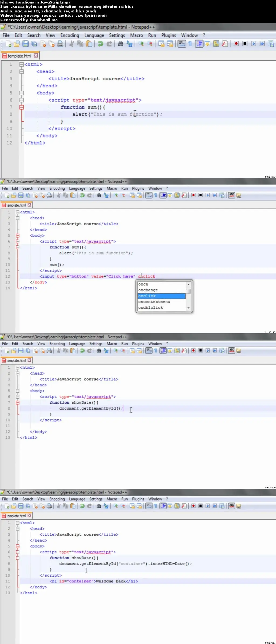Collapse the <script> fold marker in fourth frame
The image size is (276, 644).
coord(18,552)
